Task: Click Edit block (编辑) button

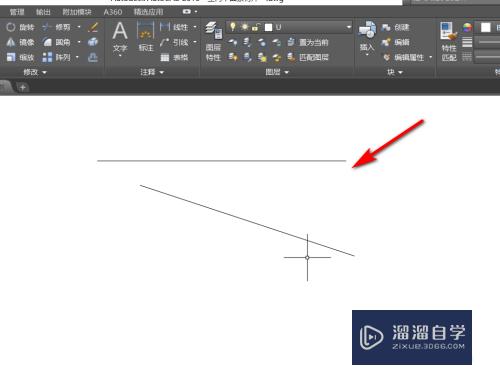Action: [395, 42]
